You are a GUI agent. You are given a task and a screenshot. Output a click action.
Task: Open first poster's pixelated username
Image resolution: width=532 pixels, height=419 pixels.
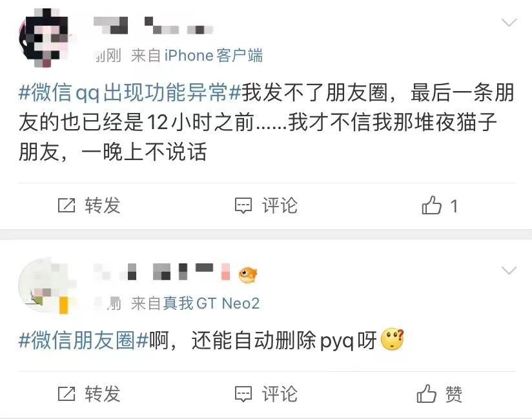[154, 25]
